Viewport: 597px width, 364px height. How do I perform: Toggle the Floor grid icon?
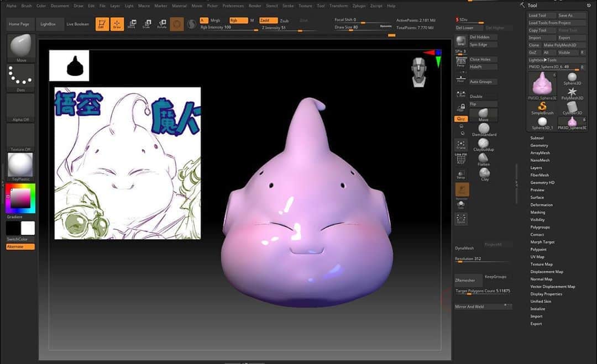point(460,77)
